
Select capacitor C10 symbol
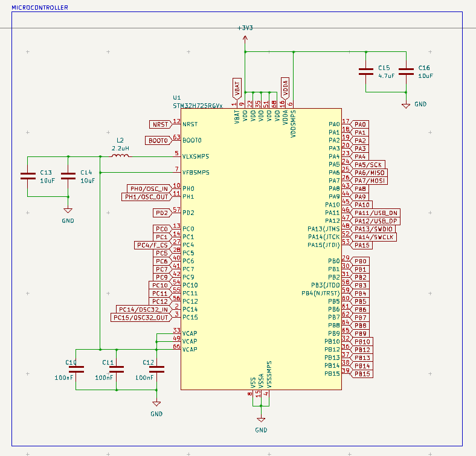tap(76, 370)
